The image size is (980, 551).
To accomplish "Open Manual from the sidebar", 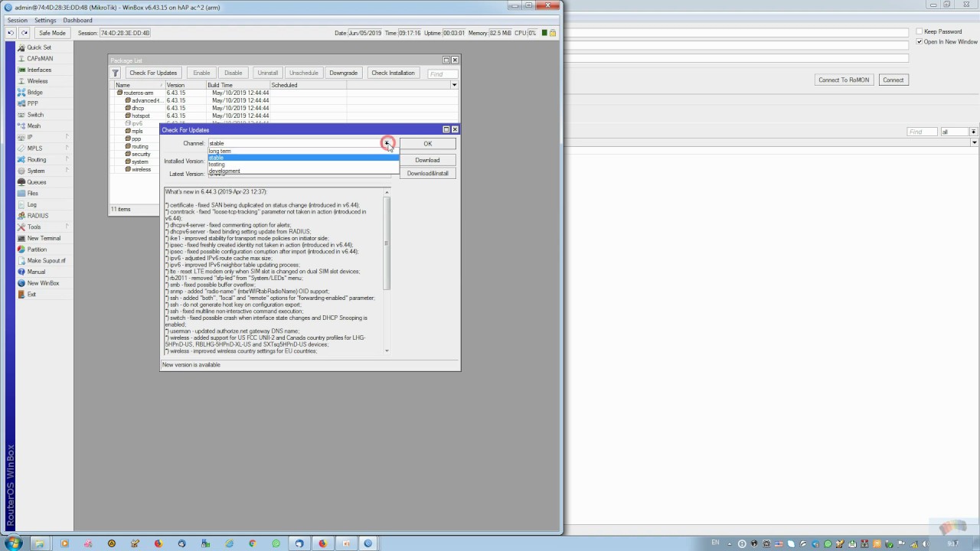I will pos(36,272).
